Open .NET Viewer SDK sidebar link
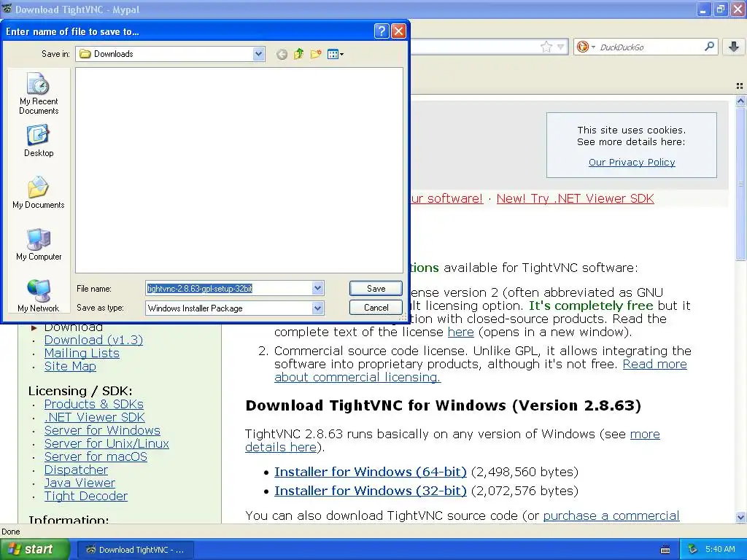The image size is (747, 560). [x=94, y=417]
